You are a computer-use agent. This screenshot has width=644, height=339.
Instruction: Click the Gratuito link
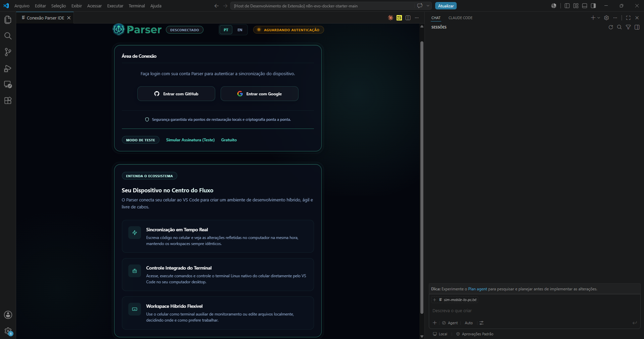pos(229,140)
